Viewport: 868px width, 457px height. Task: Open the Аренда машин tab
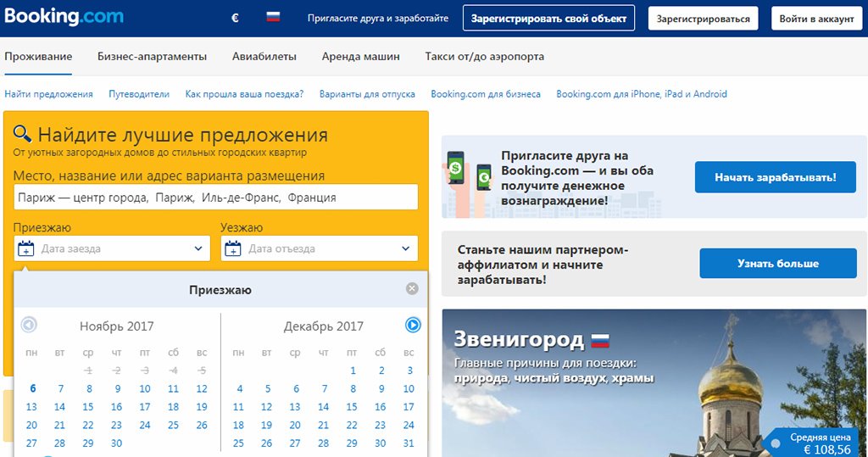[361, 57]
